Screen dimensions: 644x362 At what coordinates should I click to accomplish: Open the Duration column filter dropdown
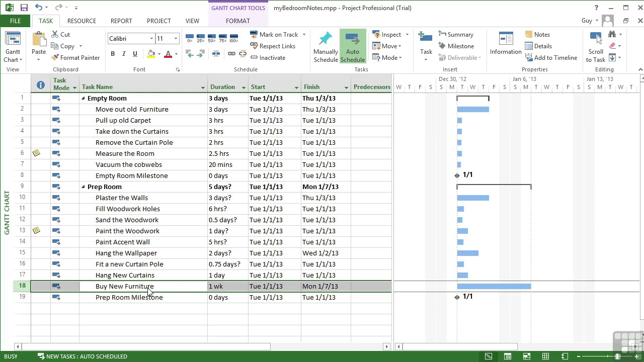tap(244, 87)
